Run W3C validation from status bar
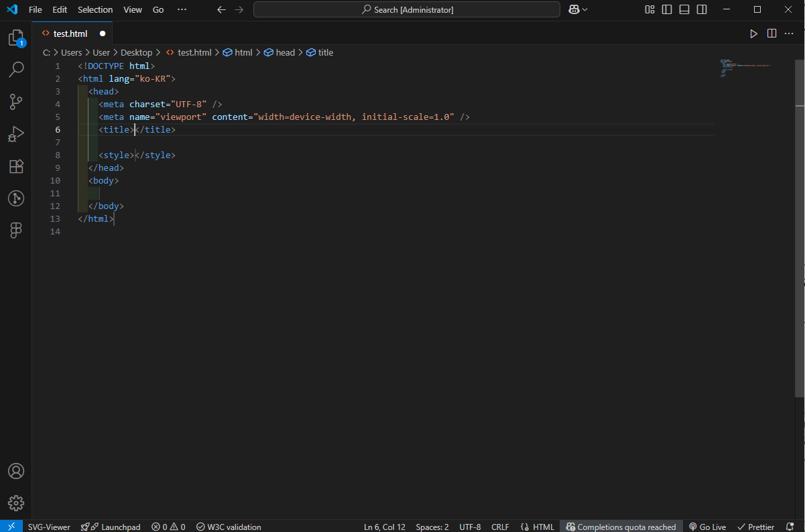805x532 pixels. [x=229, y=527]
